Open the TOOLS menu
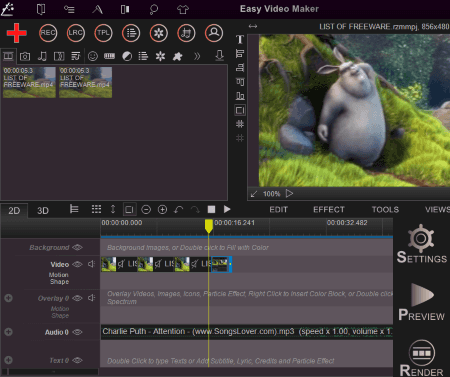 [385, 210]
